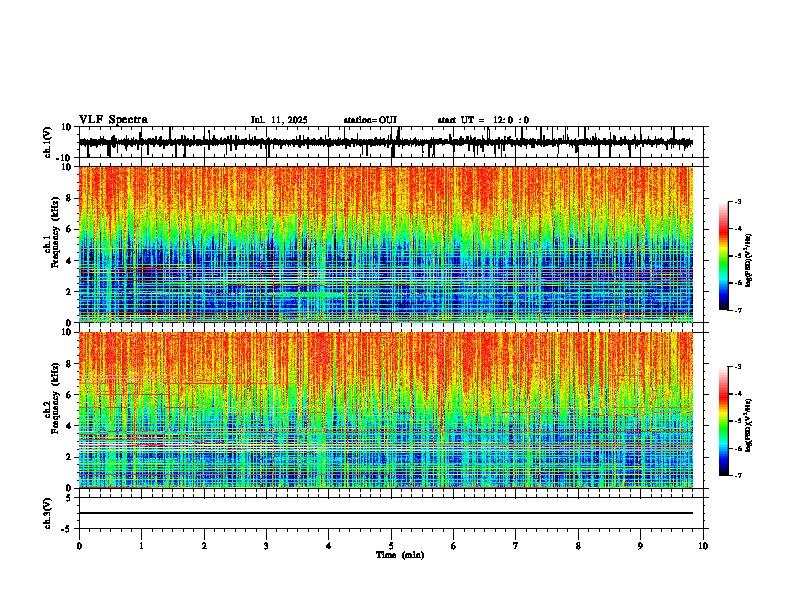Click the "-3" label on ch.1 color bar
This screenshot has height=612, width=792.
(737, 202)
